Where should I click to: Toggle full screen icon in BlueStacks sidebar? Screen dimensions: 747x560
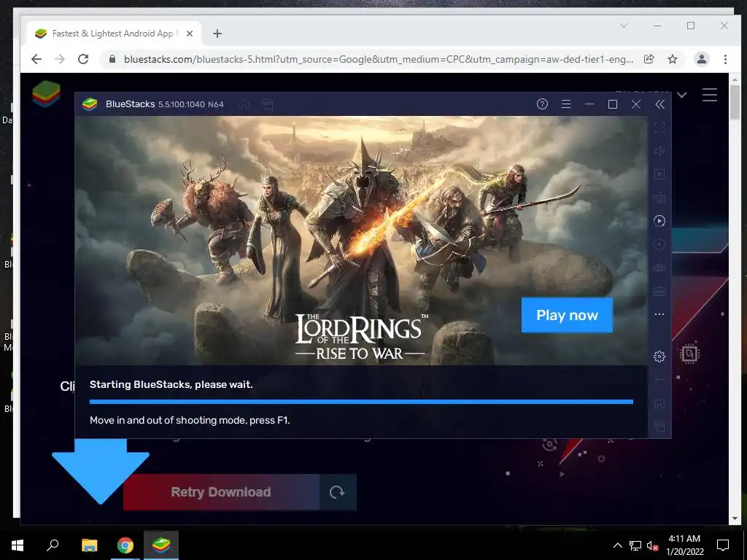[659, 128]
